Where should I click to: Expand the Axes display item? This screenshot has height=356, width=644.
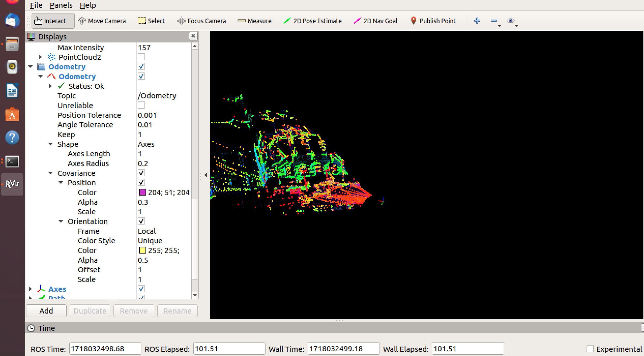pos(30,289)
